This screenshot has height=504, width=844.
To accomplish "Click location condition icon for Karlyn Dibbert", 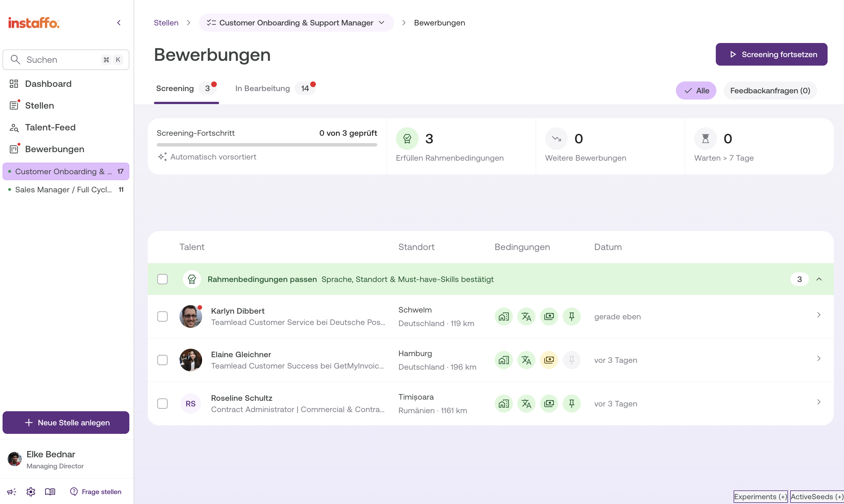I will [x=504, y=316].
